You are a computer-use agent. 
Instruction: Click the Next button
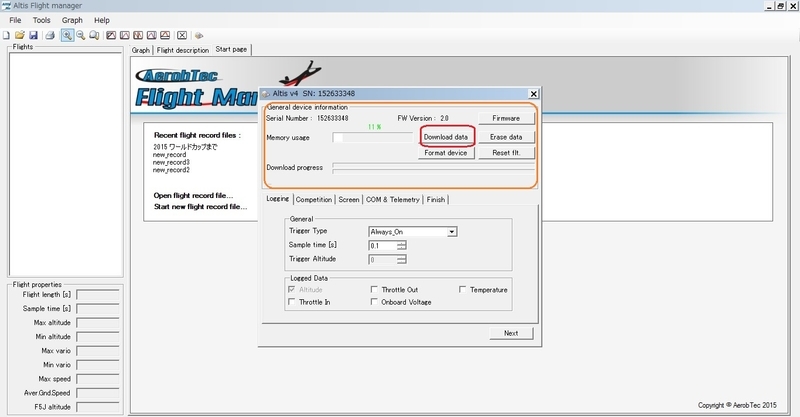pyautogui.click(x=511, y=333)
